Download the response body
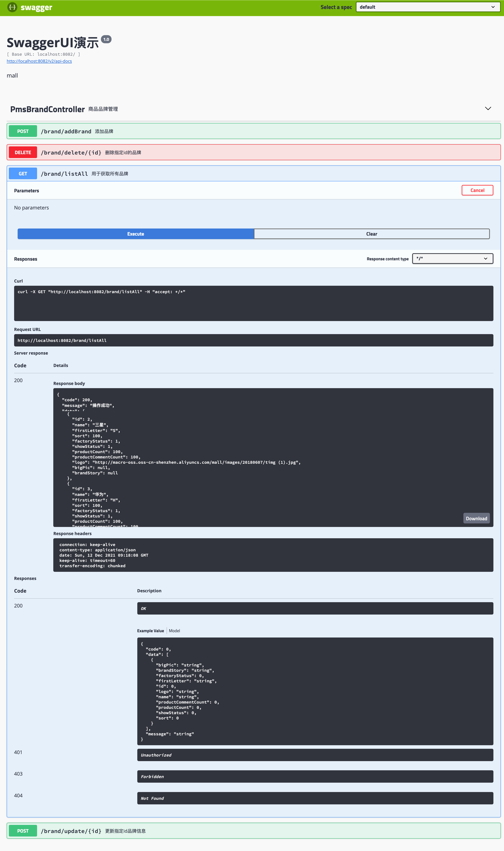The image size is (504, 851). click(x=476, y=518)
